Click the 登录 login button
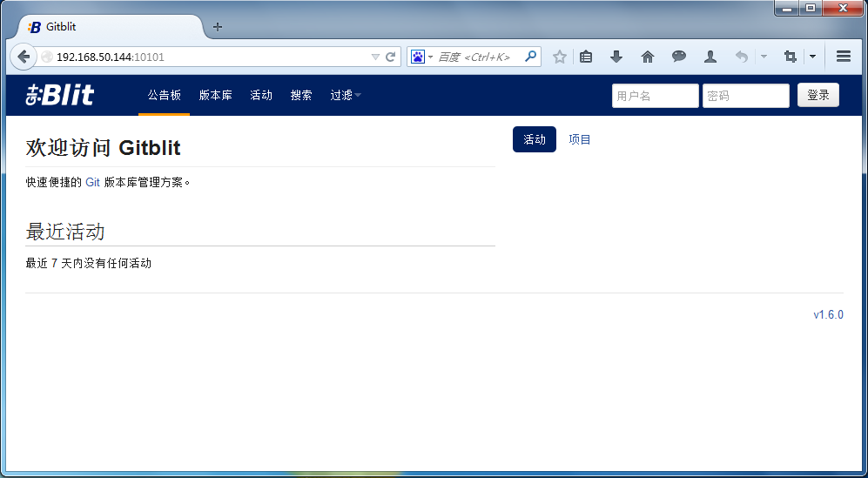 (x=818, y=95)
